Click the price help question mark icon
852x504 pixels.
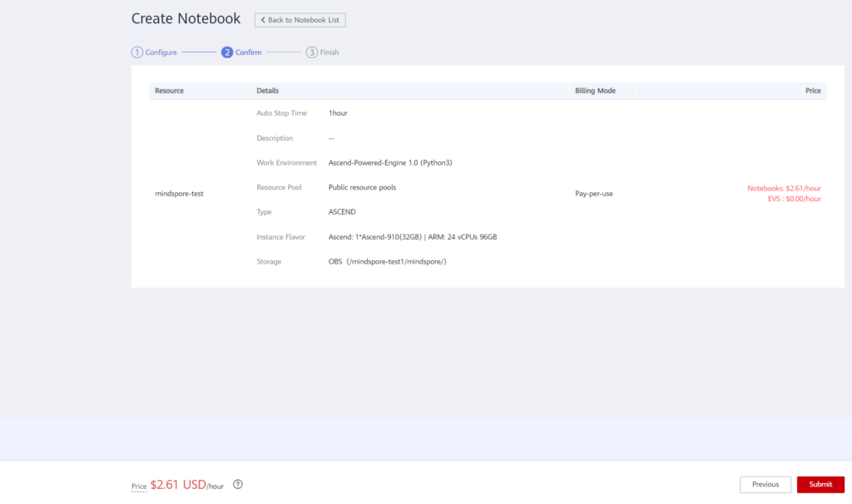click(238, 484)
